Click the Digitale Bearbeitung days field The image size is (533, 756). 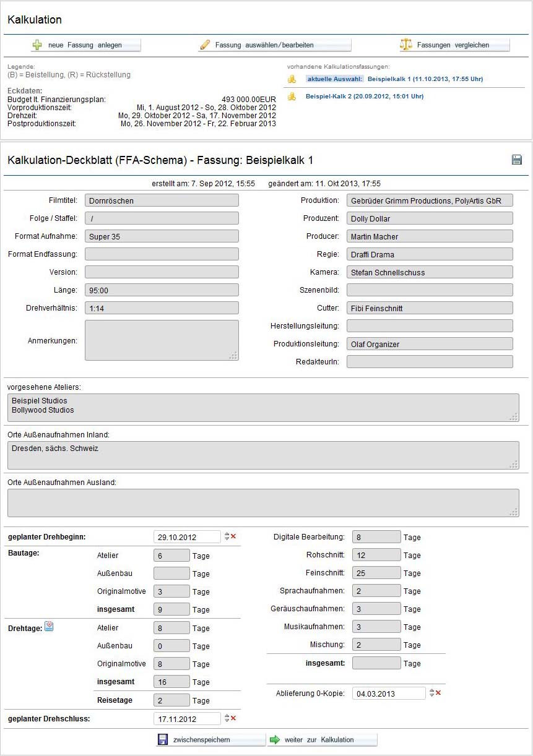pos(376,537)
